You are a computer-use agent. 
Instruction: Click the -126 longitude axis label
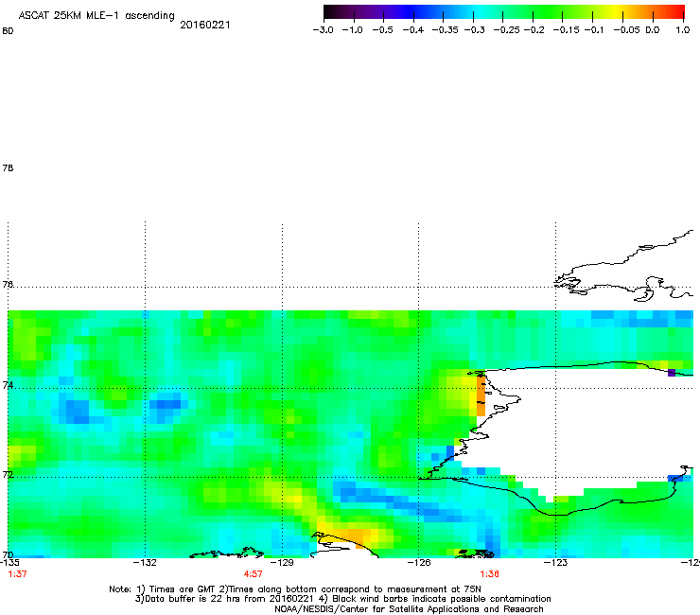pyautogui.click(x=419, y=563)
